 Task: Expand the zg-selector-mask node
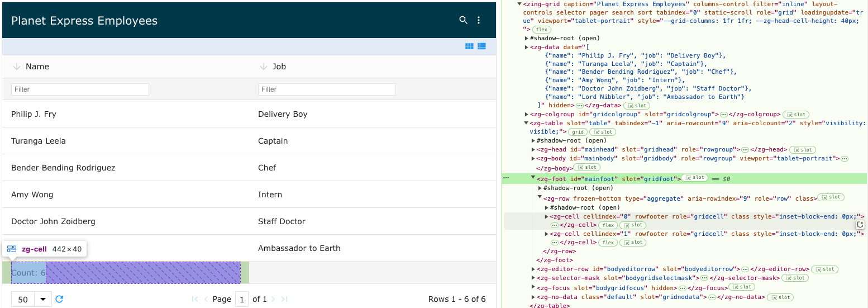coord(533,278)
